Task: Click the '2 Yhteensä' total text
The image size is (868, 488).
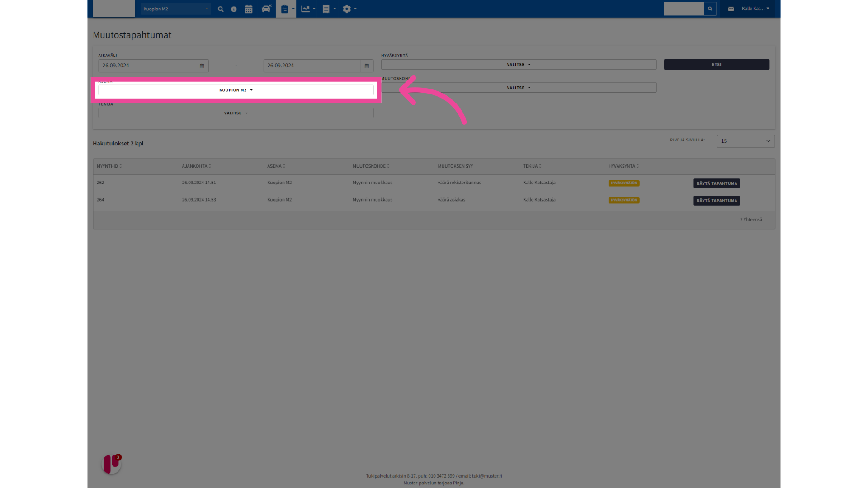Action: (x=751, y=220)
